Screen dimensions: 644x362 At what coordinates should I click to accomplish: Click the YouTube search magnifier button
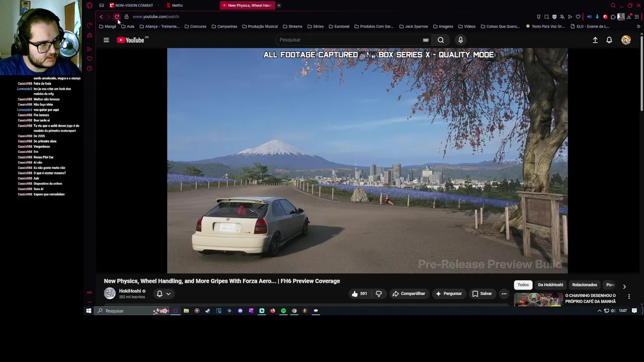click(441, 40)
